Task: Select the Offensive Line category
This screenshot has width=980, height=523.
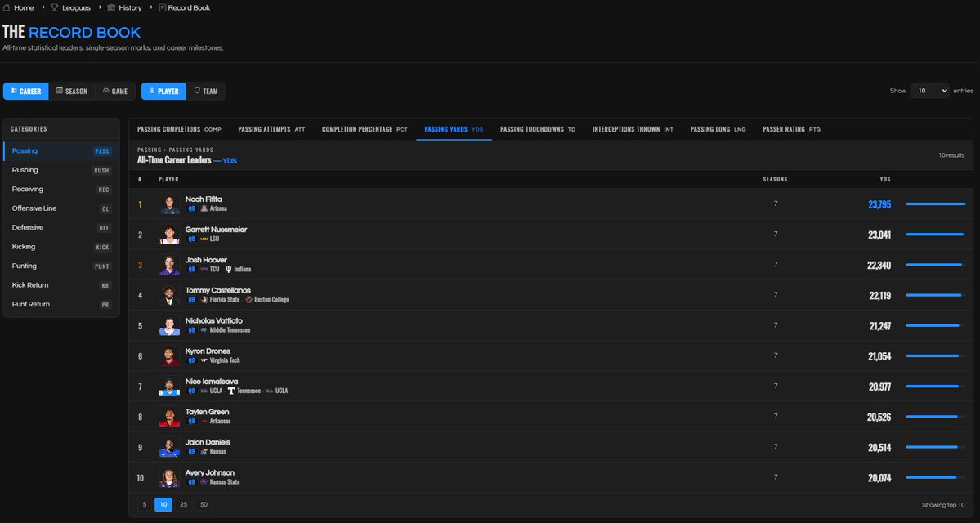Action: (61, 208)
